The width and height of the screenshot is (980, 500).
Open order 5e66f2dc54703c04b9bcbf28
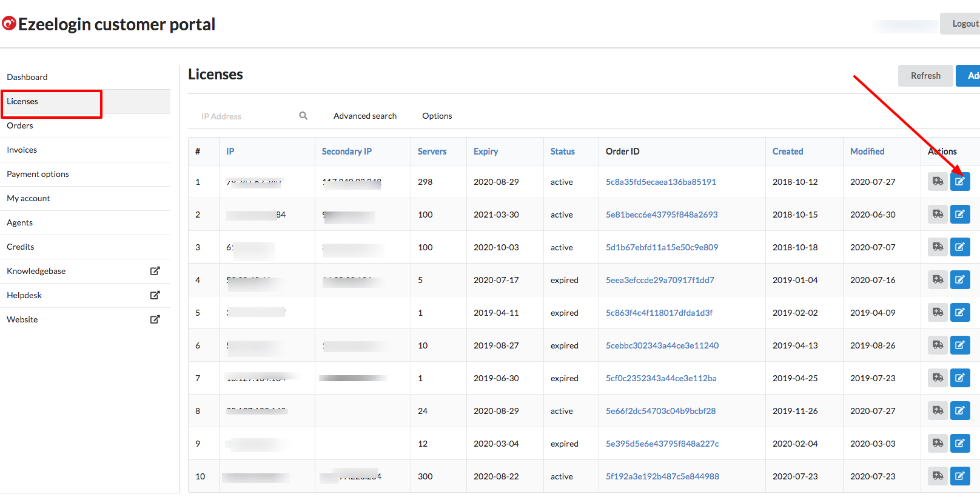pos(661,411)
